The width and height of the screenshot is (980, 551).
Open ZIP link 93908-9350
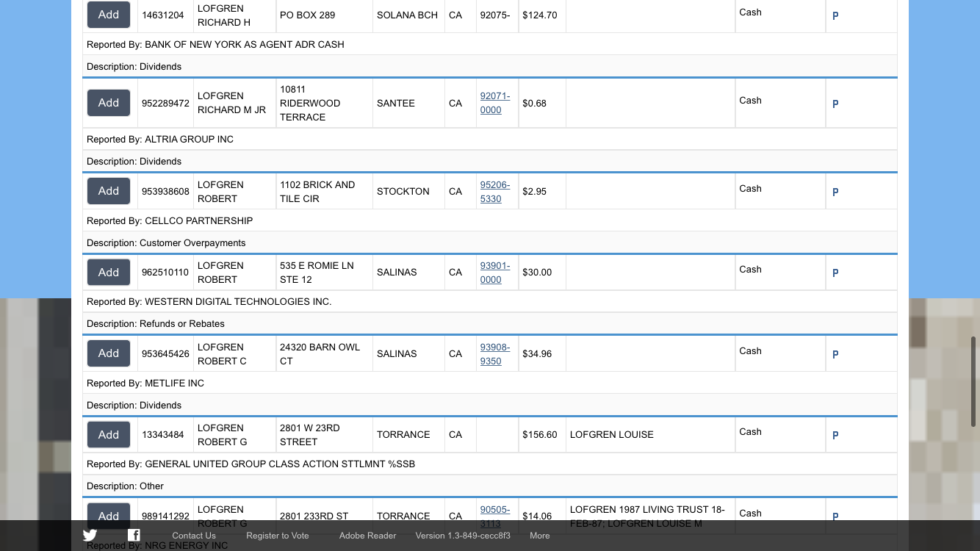click(495, 354)
